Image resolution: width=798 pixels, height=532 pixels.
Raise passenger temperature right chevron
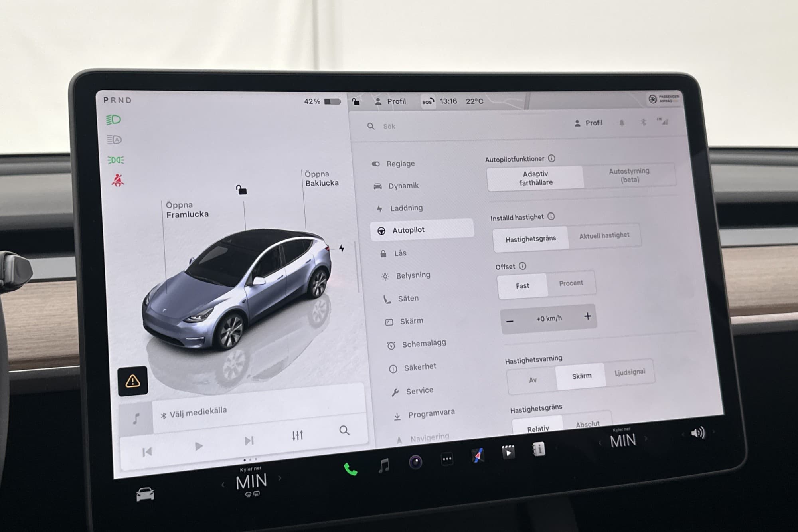coord(646,438)
